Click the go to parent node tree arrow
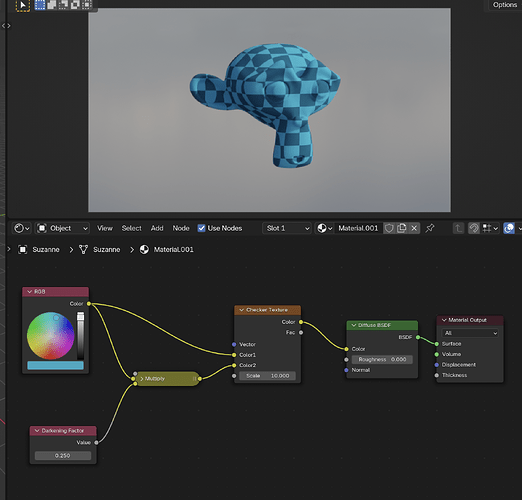522x500 pixels. coord(458,228)
